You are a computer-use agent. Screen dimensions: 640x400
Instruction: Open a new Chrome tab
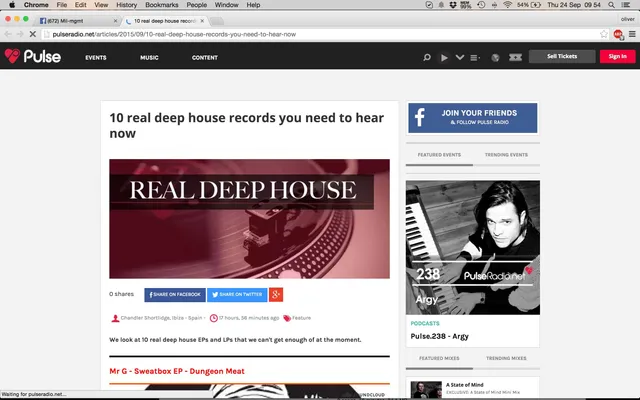[217, 21]
